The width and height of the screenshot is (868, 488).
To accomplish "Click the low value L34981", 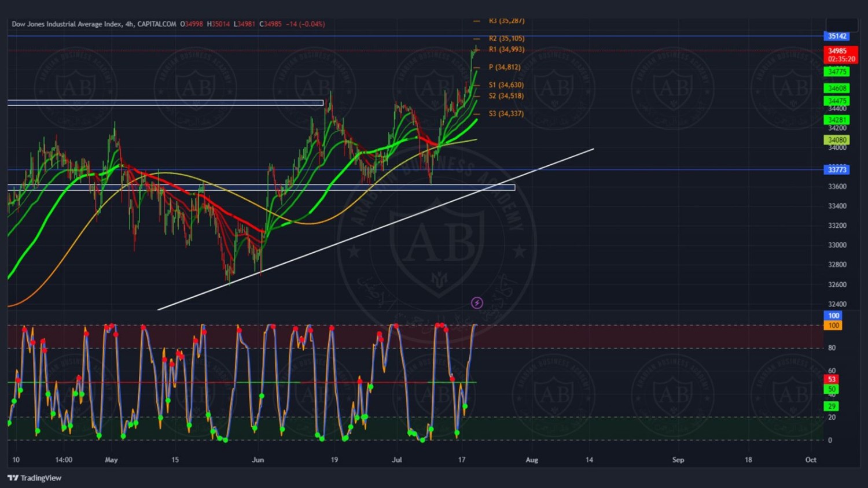I will (x=245, y=24).
